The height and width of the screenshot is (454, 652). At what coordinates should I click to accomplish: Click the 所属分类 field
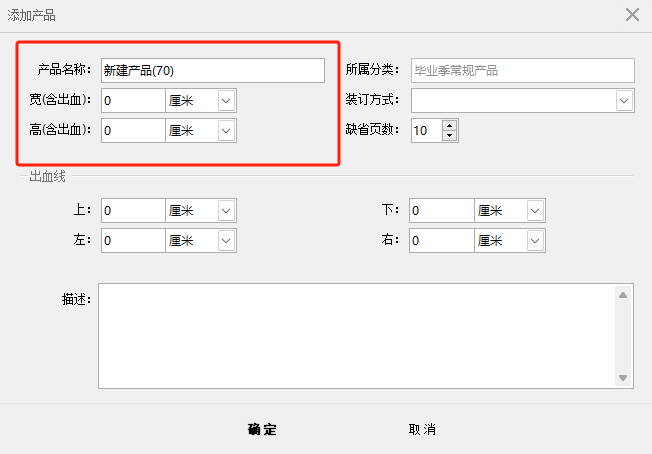[523, 70]
